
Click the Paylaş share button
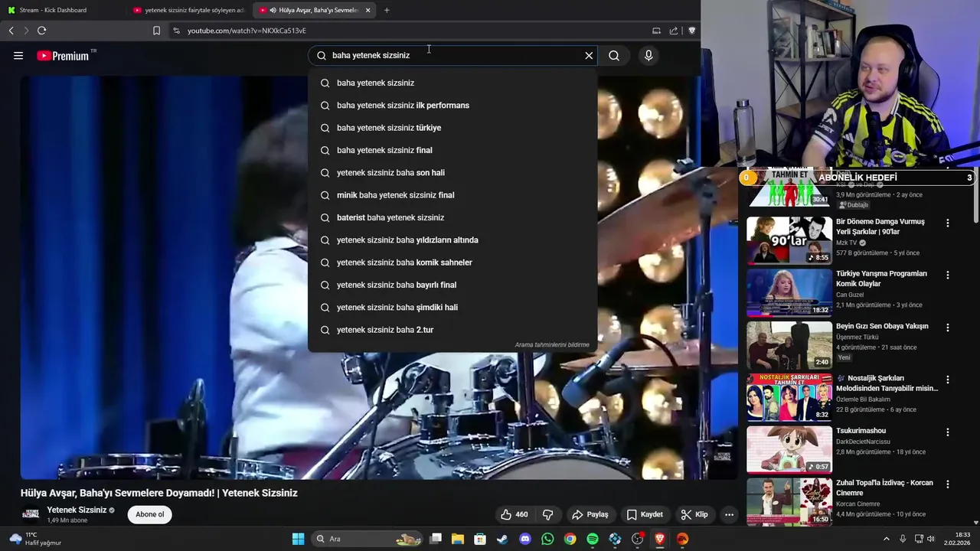(x=590, y=514)
